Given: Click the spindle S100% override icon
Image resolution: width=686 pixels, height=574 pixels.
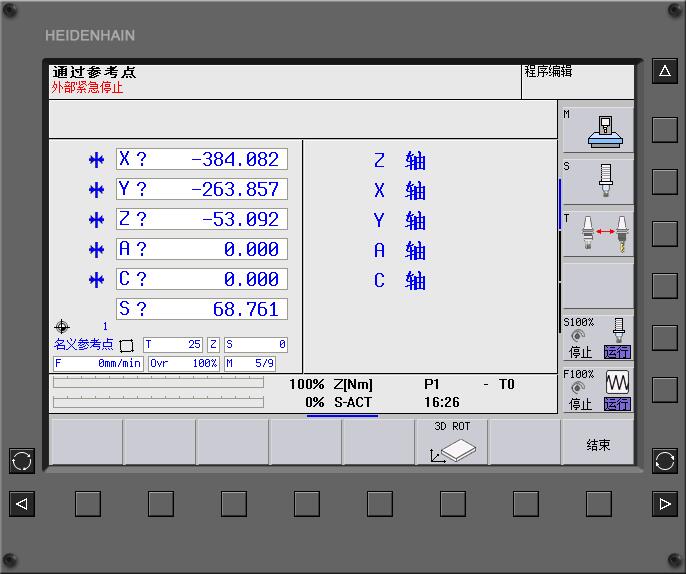Looking at the screenshot, I should pos(617,327).
